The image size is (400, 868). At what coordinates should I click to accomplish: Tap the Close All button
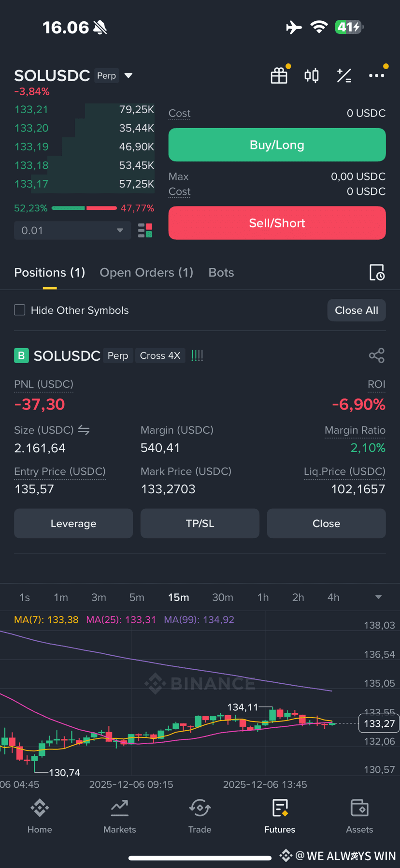pyautogui.click(x=357, y=310)
